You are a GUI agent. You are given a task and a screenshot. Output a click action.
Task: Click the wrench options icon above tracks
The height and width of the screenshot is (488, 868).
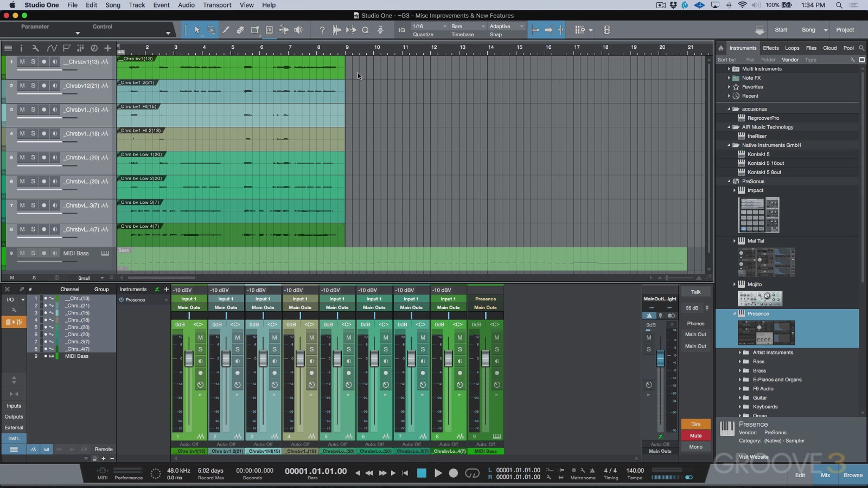35,48
